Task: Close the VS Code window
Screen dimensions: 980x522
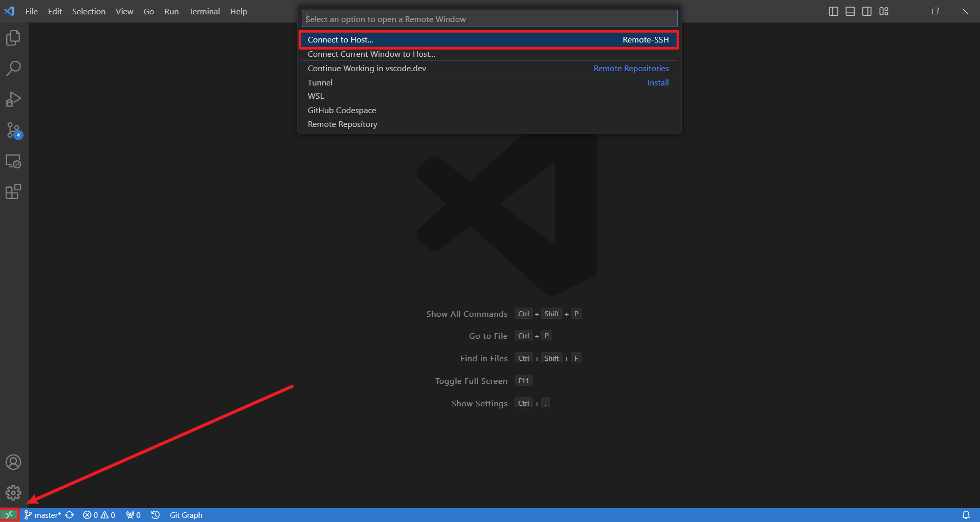Action: click(x=965, y=11)
